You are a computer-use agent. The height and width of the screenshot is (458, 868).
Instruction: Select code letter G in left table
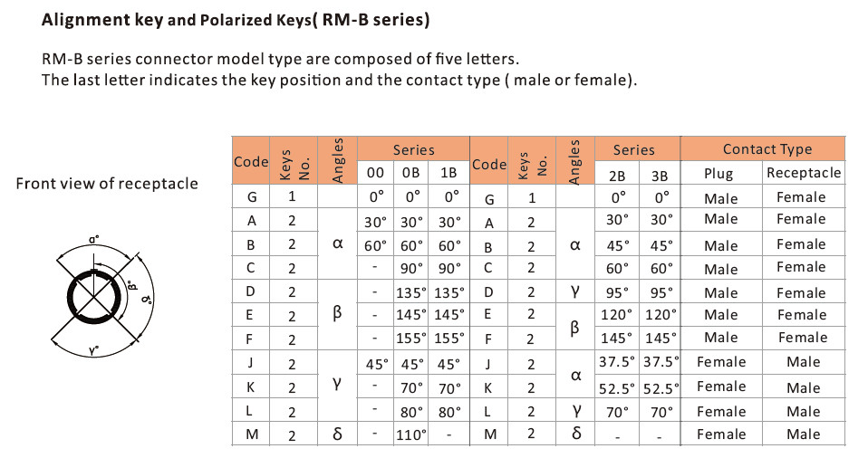pyautogui.click(x=252, y=196)
